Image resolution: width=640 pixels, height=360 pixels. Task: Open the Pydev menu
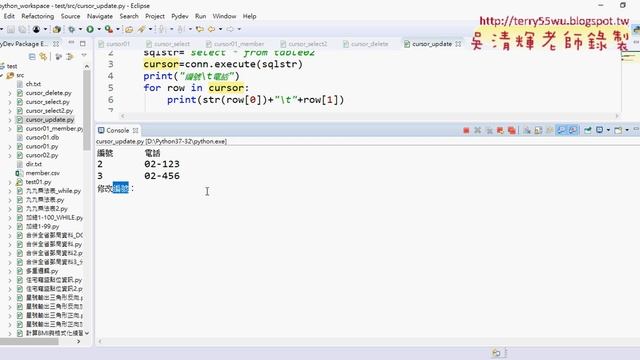click(x=180, y=16)
